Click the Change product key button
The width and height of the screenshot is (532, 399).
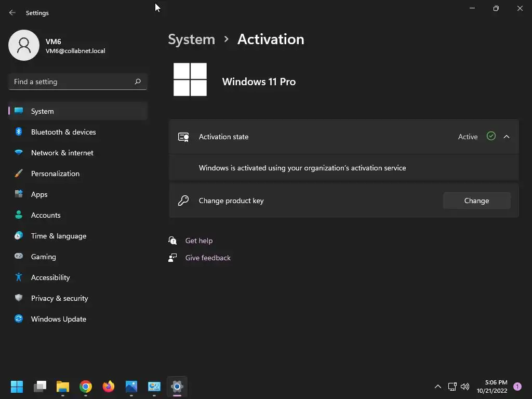476,201
